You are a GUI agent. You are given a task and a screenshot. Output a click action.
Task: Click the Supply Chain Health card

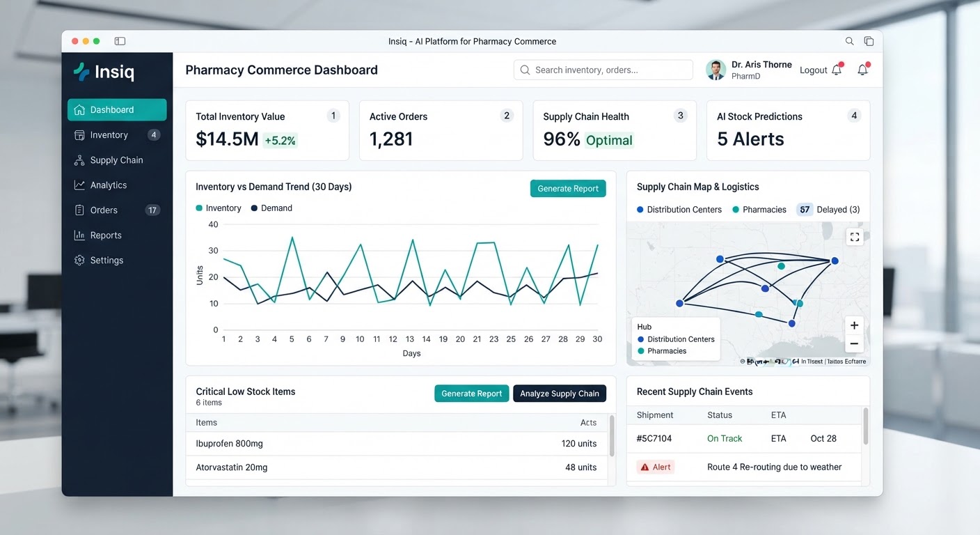[x=615, y=130]
